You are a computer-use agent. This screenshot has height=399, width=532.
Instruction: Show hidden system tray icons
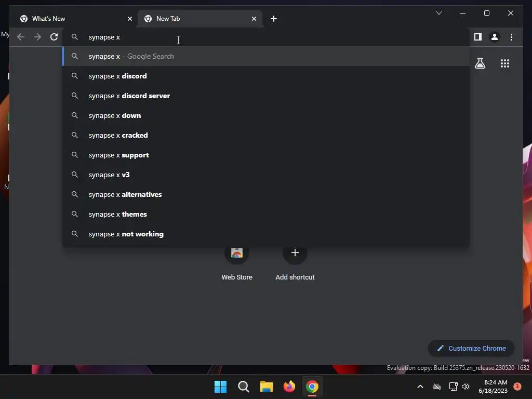[x=420, y=387]
